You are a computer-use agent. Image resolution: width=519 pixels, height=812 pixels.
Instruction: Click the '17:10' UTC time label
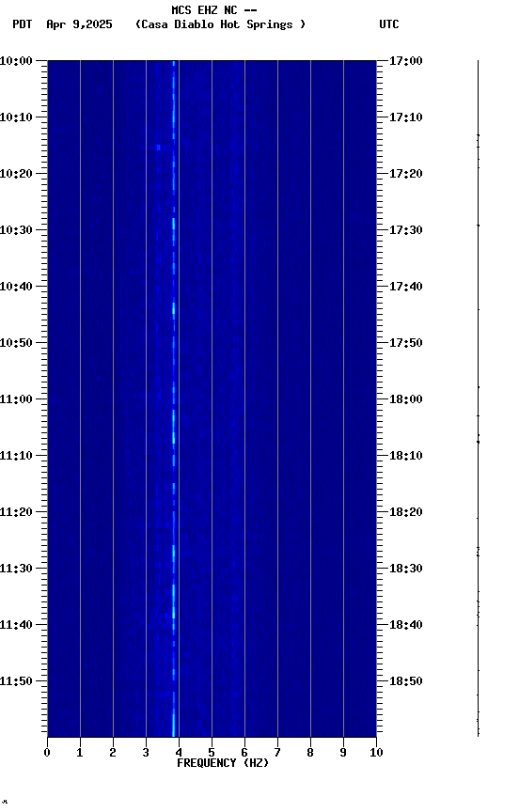[406, 117]
